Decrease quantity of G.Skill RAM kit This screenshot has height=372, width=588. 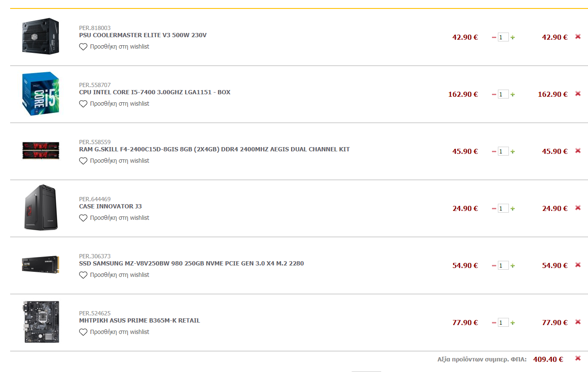pyautogui.click(x=494, y=151)
